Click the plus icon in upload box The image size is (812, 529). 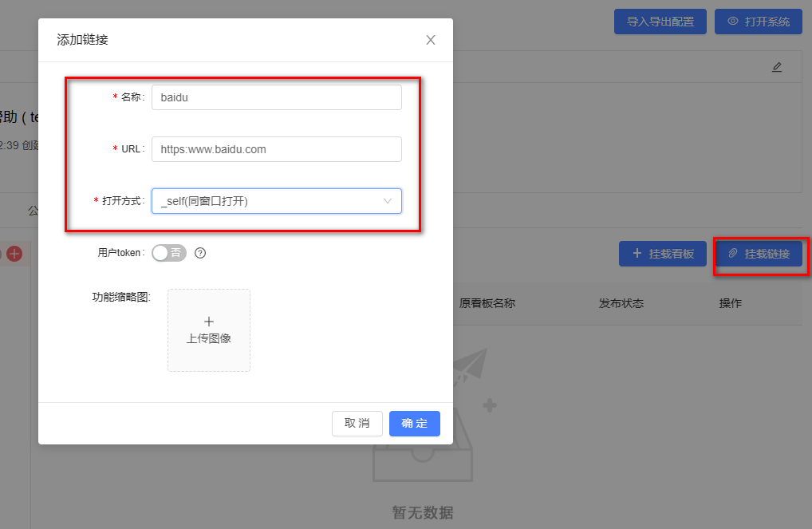[x=209, y=322]
